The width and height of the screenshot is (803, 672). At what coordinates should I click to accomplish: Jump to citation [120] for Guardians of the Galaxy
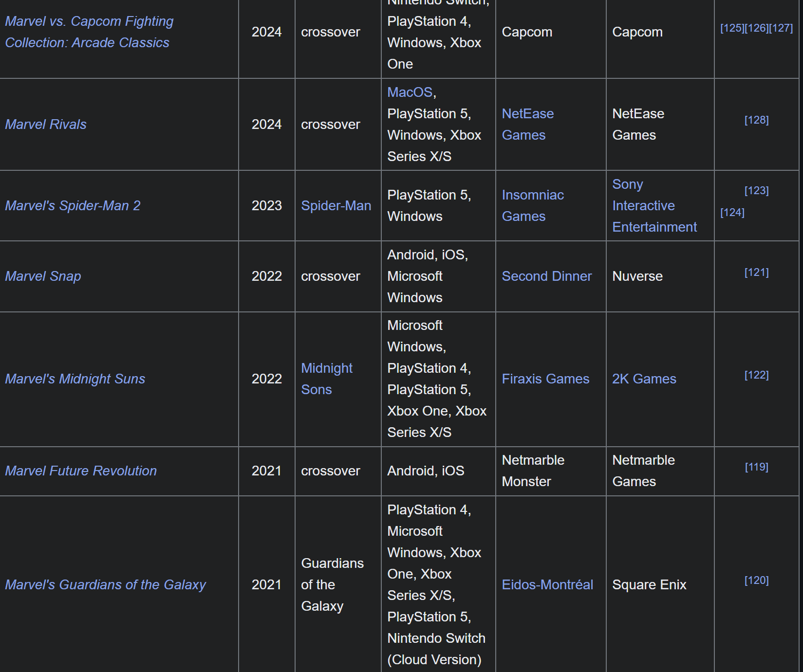tap(756, 581)
